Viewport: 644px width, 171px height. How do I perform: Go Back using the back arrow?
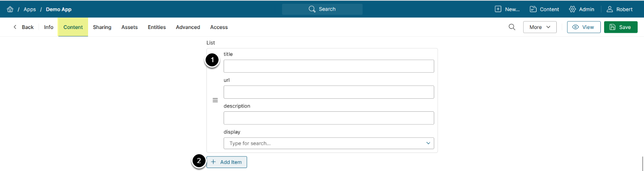pos(23,27)
